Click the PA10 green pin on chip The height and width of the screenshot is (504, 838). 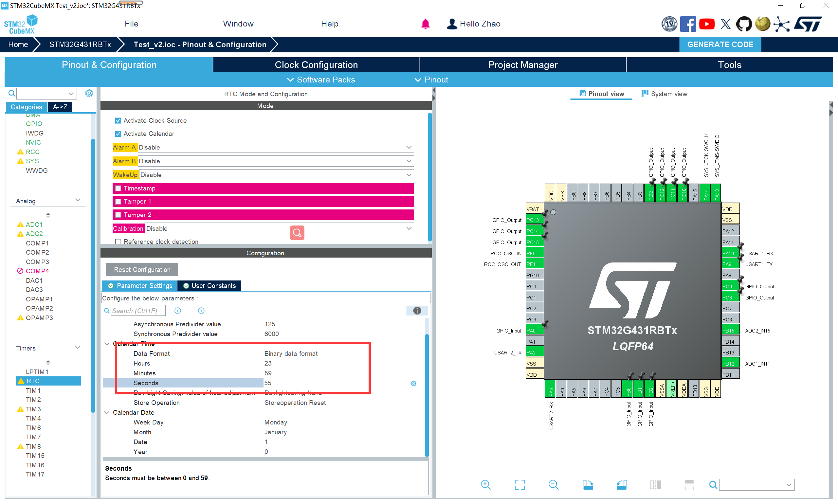729,253
